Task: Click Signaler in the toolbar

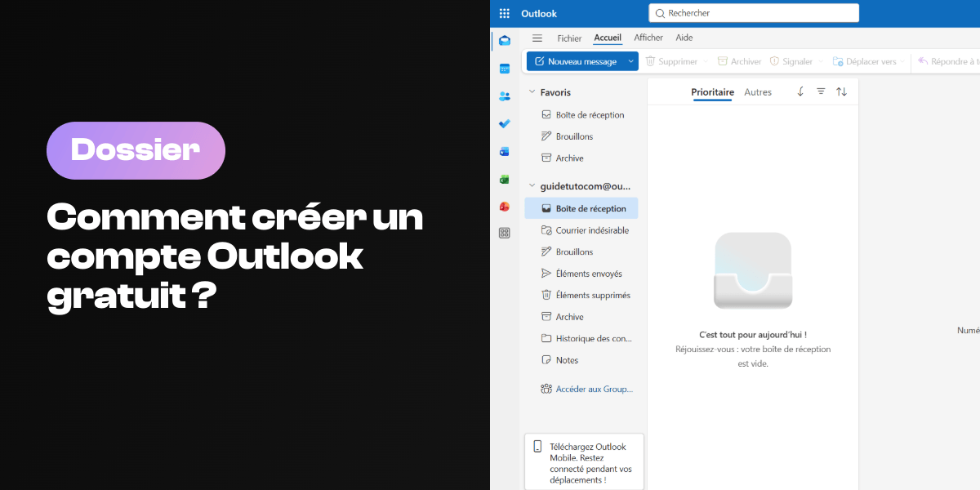Action: (x=791, y=61)
